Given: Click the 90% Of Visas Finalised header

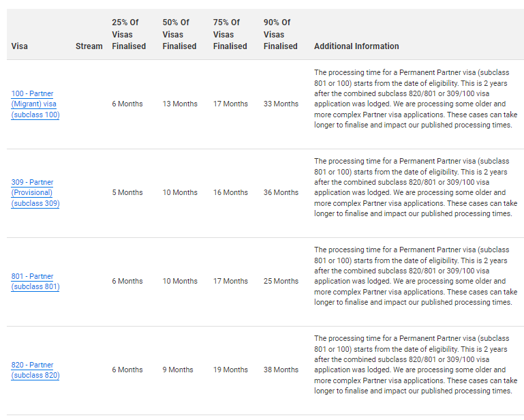Looking at the screenshot, I should pyautogui.click(x=280, y=34).
